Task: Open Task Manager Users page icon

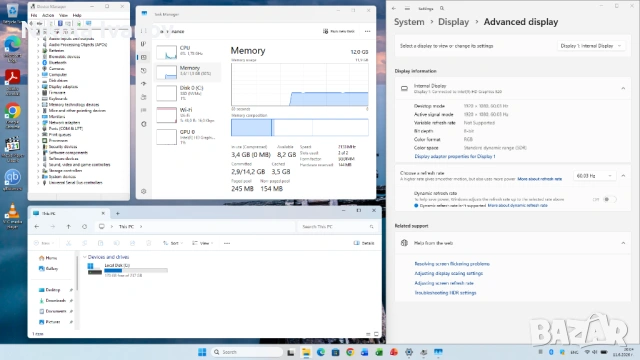Action: 144,97
